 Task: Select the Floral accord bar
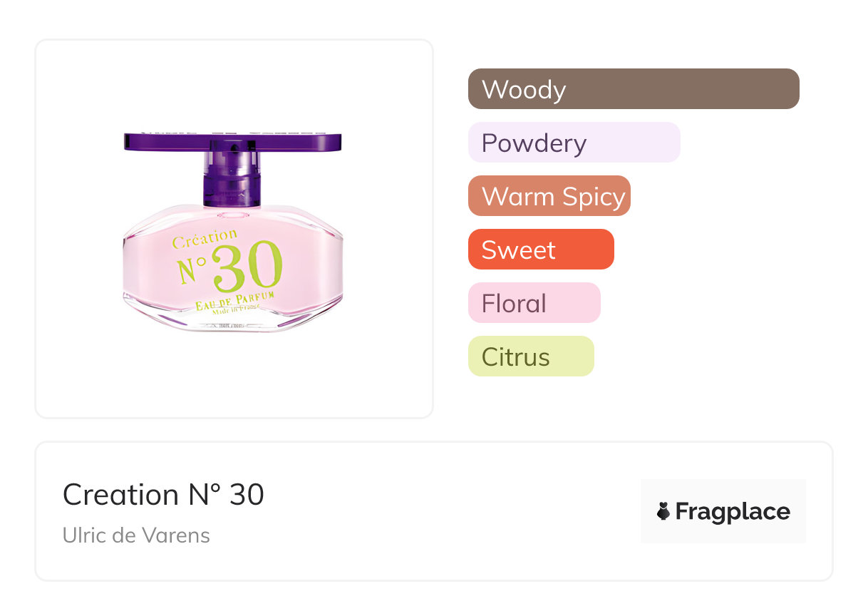tap(534, 303)
